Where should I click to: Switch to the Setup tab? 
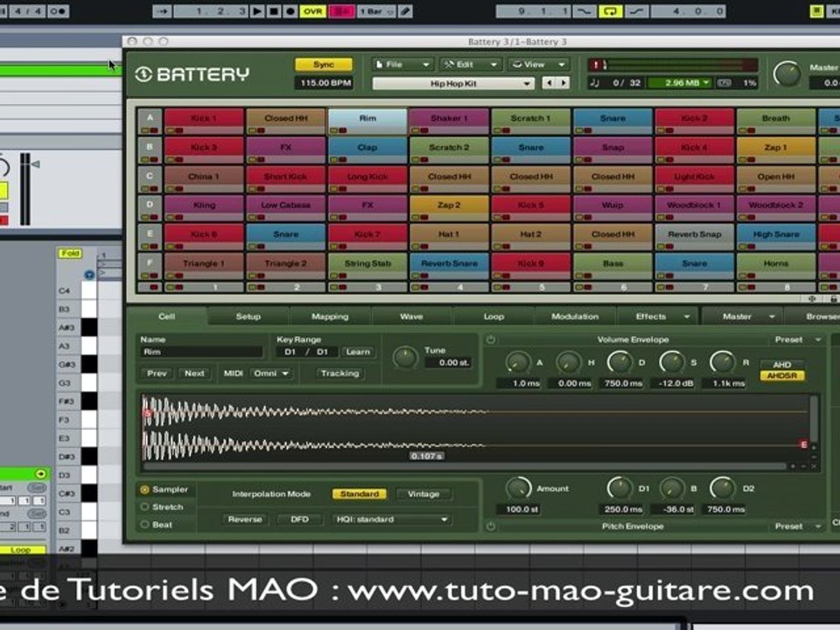pos(248,317)
